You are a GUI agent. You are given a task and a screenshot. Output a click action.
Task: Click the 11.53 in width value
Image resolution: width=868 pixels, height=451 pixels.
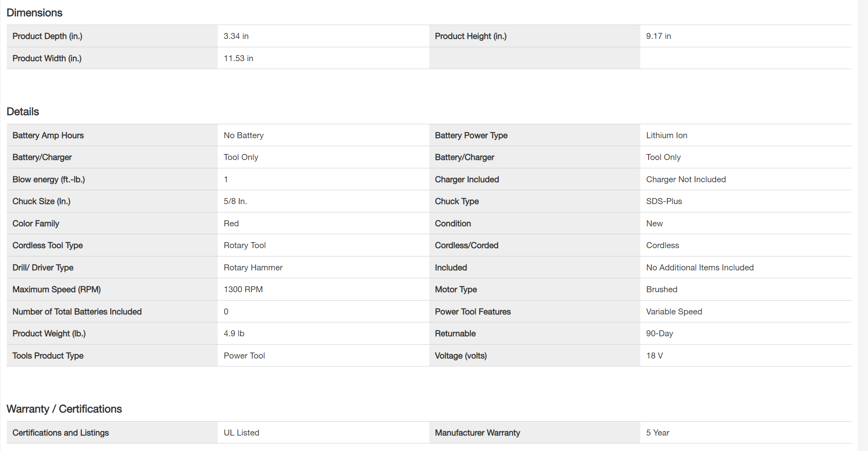click(x=238, y=58)
